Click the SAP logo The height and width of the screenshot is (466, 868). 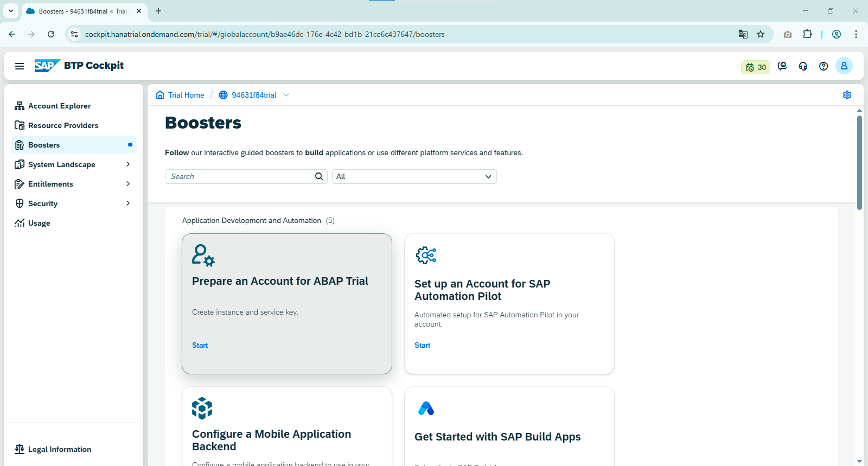click(47, 66)
